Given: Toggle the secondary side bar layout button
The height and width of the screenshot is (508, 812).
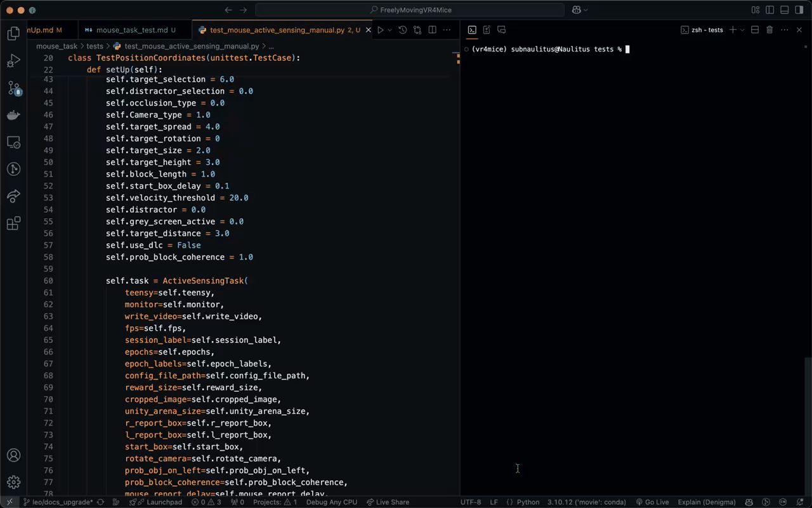Looking at the screenshot, I should tap(799, 10).
